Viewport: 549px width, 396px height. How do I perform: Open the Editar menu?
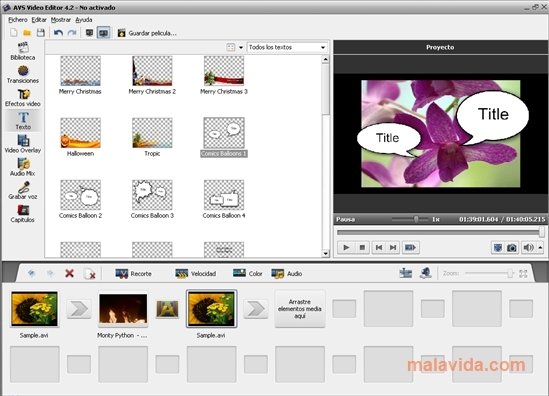click(x=39, y=20)
